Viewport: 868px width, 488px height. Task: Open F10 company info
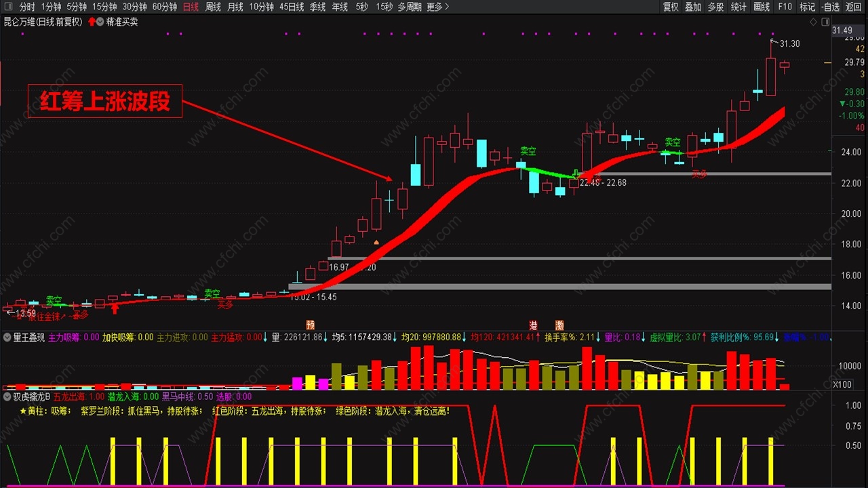click(785, 7)
